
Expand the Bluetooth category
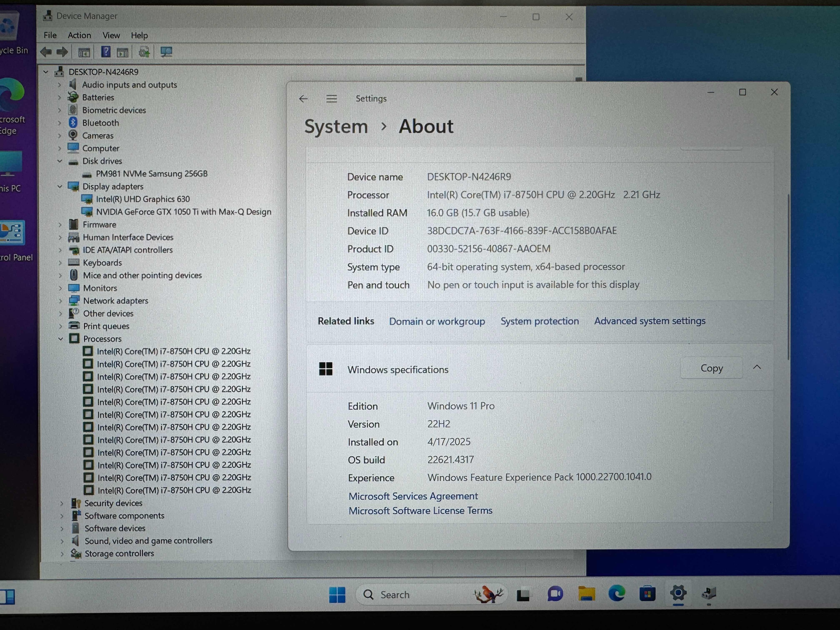point(60,123)
